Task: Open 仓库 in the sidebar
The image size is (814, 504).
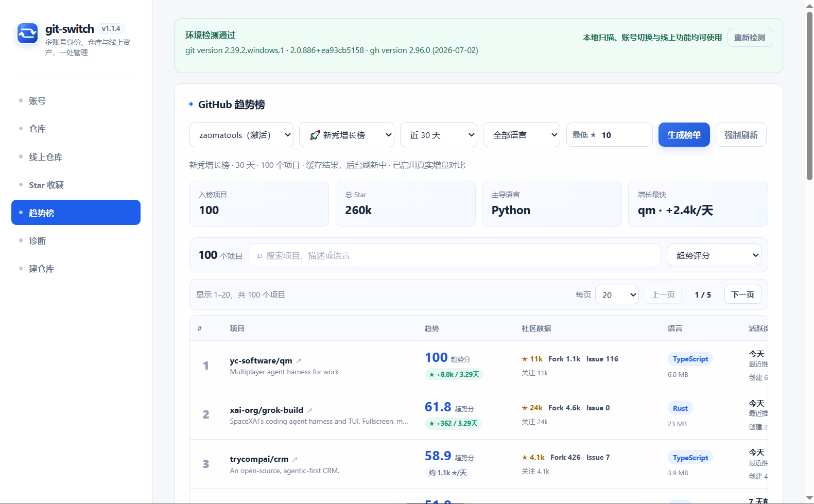Action: click(x=76, y=129)
